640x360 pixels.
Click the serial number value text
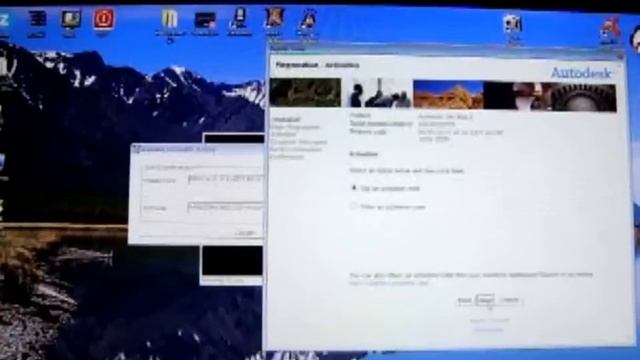pyautogui.click(x=436, y=124)
